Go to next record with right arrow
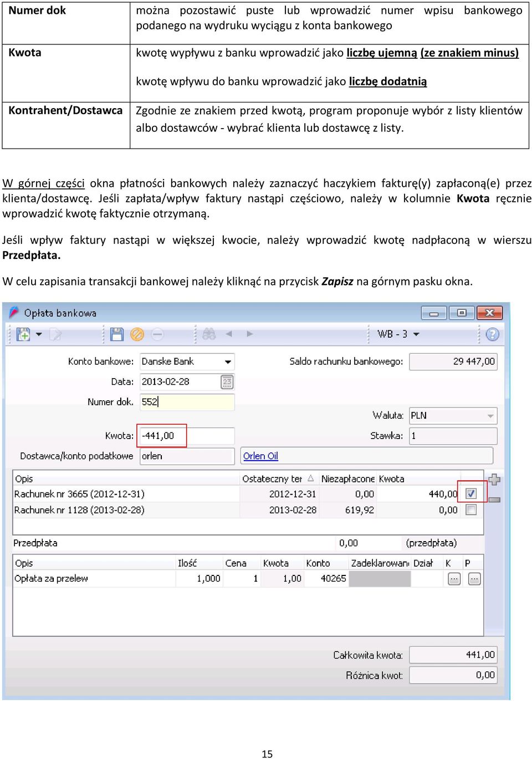The image size is (532, 759). point(249,334)
